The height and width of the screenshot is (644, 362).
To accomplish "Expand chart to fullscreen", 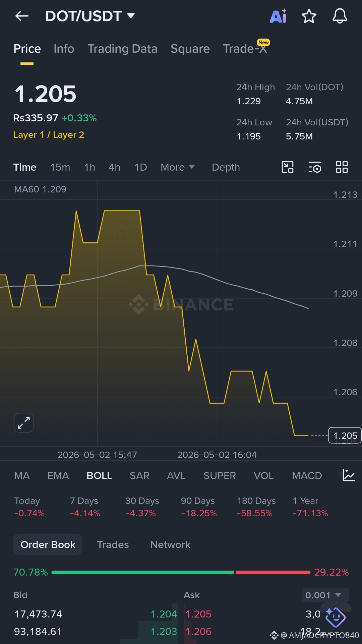I will tap(24, 423).
